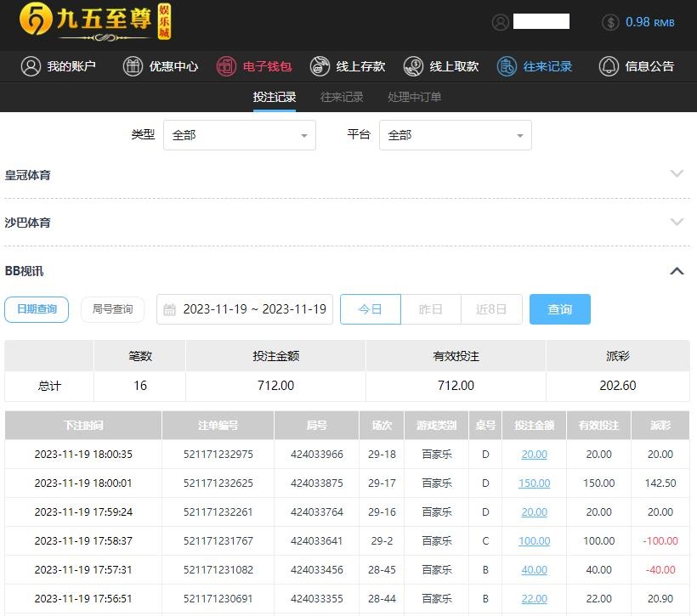The image size is (697, 616).
Task: Click the 优惠中心 gift icon
Action: click(x=133, y=66)
